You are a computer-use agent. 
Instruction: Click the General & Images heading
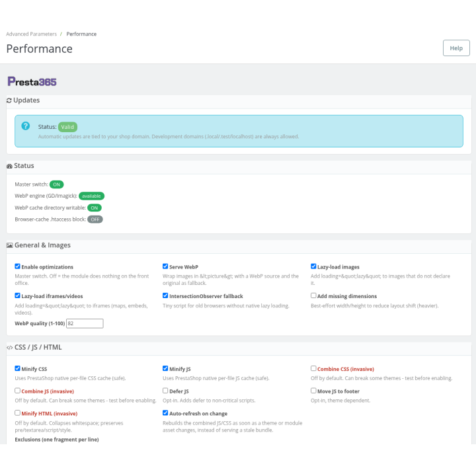point(42,245)
